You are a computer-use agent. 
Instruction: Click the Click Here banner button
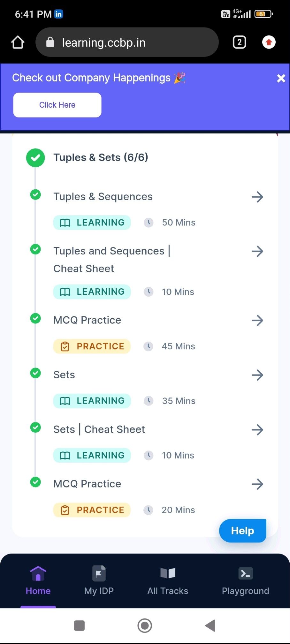[x=57, y=105]
